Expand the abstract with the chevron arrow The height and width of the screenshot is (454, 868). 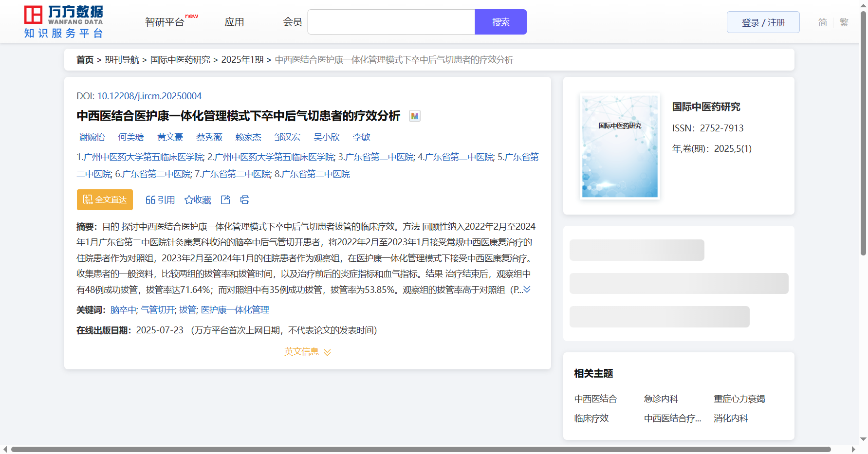point(527,290)
